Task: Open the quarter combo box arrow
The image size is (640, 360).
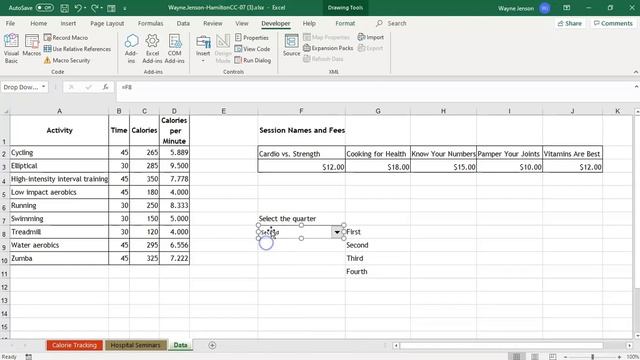Action: click(337, 232)
